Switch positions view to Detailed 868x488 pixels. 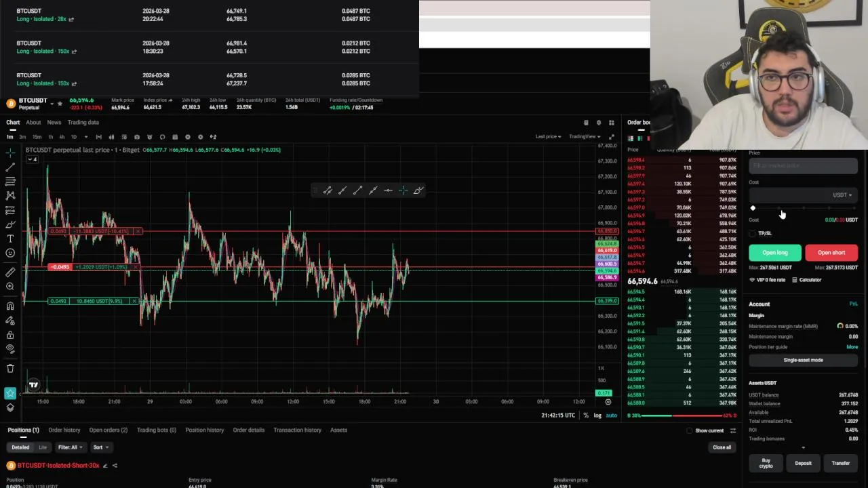pos(20,447)
